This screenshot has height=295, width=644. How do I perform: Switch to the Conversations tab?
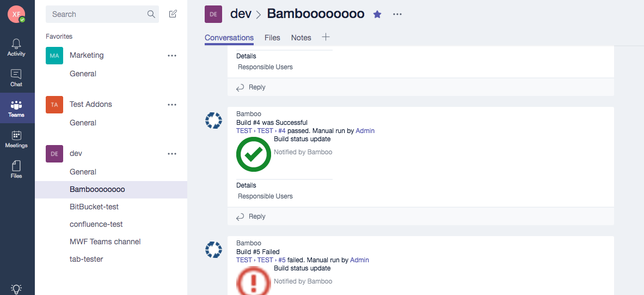pyautogui.click(x=229, y=38)
